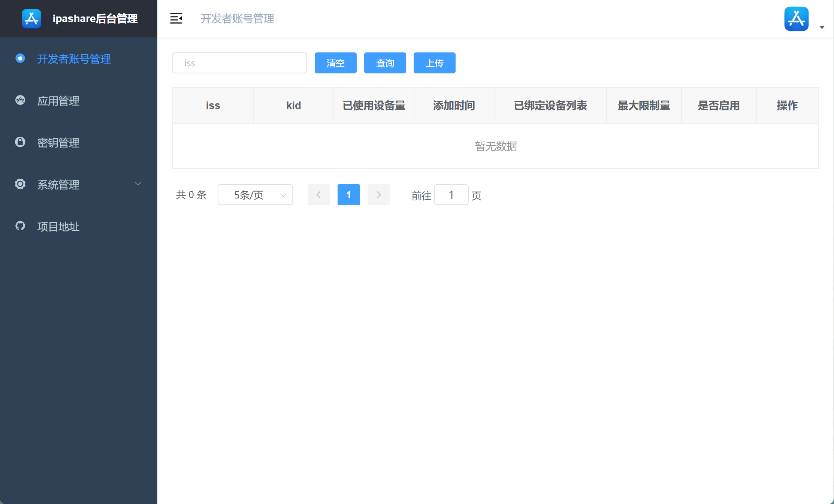Click the iss column header
The width and height of the screenshot is (834, 504).
point(213,106)
